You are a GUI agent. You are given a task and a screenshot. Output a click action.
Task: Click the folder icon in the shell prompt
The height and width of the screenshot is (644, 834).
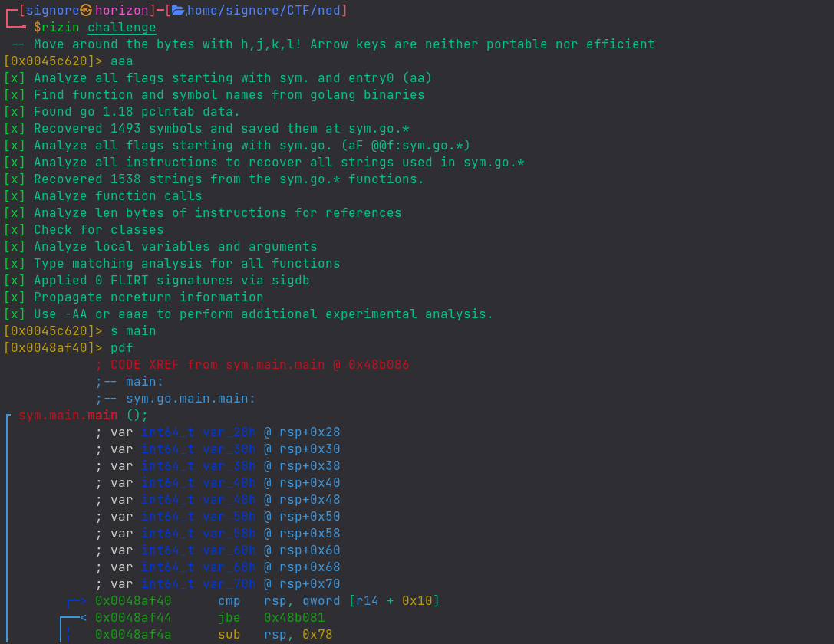click(178, 10)
